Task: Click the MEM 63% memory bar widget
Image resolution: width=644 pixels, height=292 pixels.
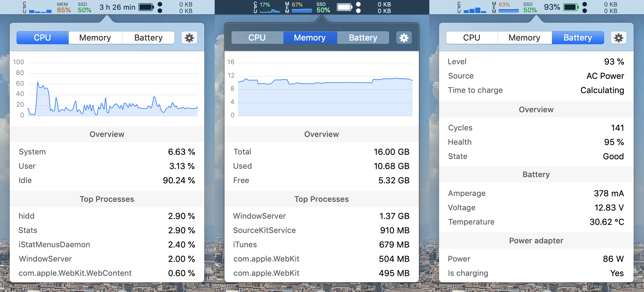Action: [505, 8]
